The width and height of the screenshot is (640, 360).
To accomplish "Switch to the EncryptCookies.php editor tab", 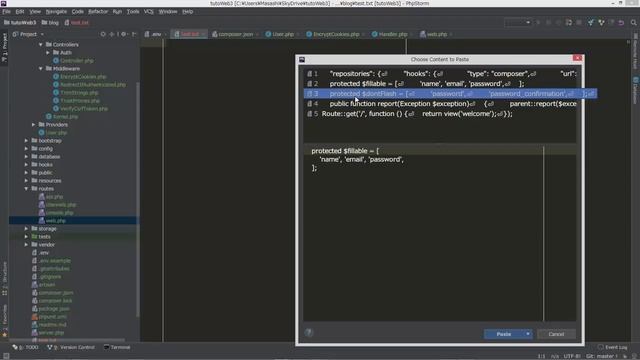I will click(x=336, y=34).
